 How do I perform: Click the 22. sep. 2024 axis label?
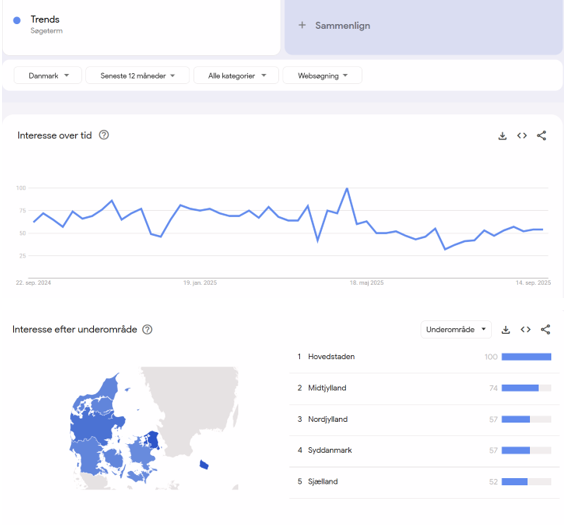(34, 283)
